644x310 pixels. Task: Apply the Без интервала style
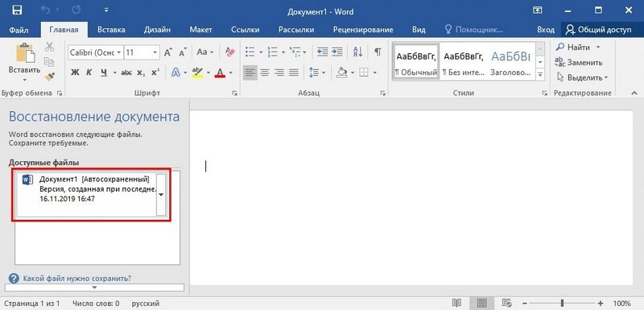[x=464, y=61]
